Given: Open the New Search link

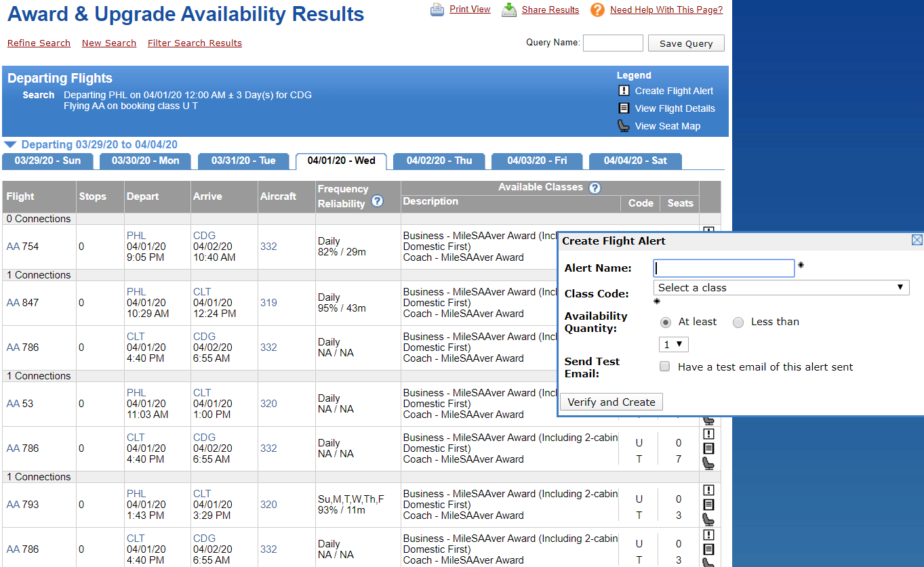Looking at the screenshot, I should click(109, 43).
